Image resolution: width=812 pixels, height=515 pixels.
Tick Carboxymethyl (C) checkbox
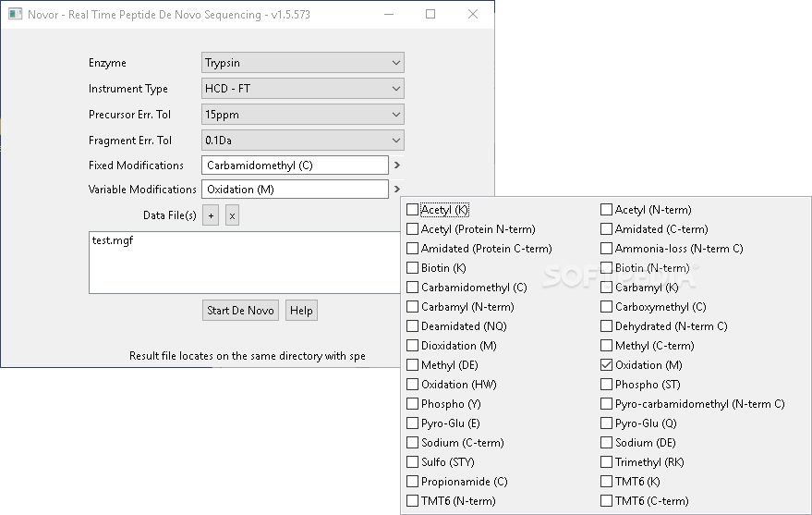click(606, 307)
